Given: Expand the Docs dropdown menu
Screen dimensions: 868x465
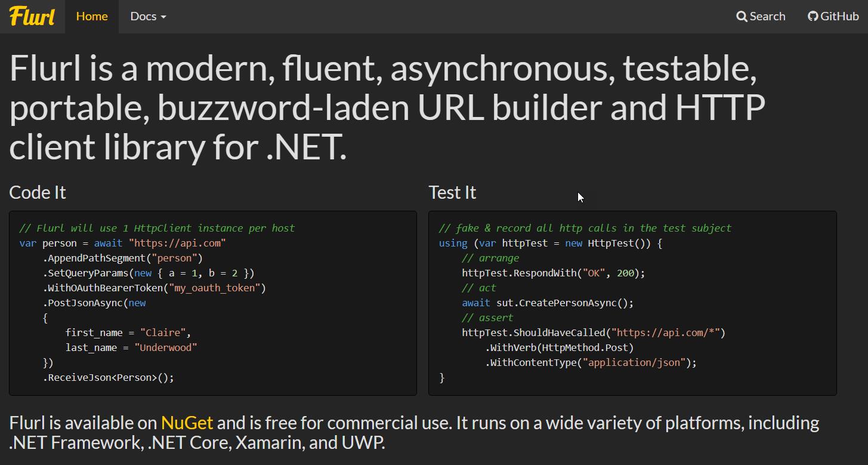Looking at the screenshot, I should point(148,16).
